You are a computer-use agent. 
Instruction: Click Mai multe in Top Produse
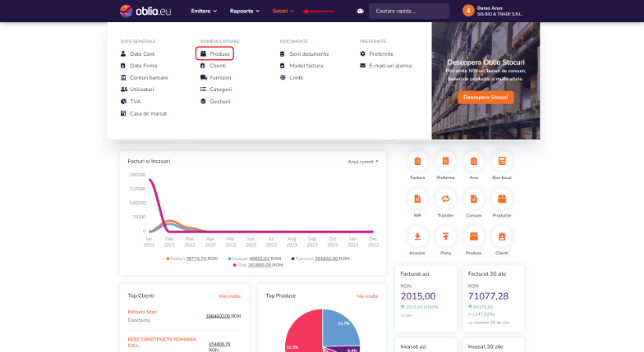tap(368, 296)
